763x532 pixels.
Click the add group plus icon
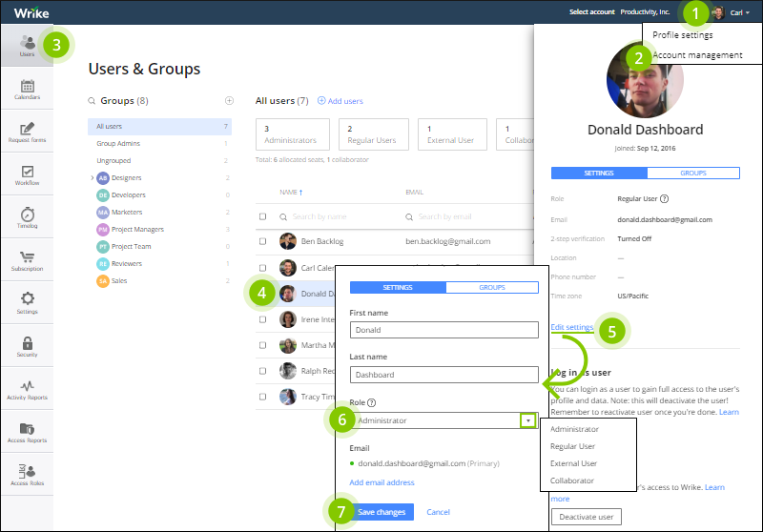[x=229, y=101]
